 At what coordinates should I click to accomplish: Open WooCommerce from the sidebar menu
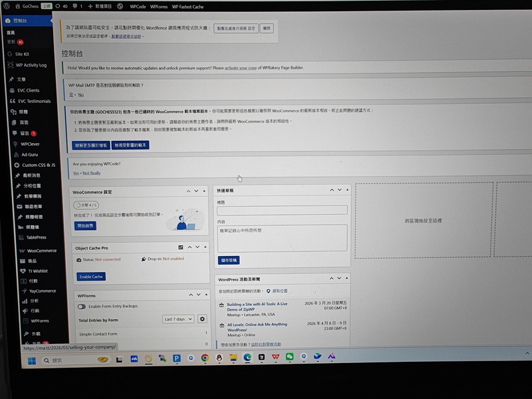pos(41,251)
